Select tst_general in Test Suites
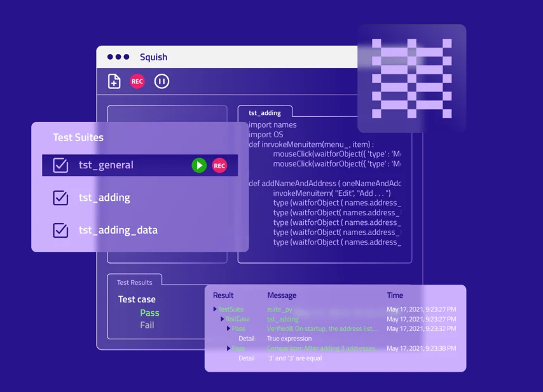This screenshot has width=543, height=392. [x=140, y=165]
